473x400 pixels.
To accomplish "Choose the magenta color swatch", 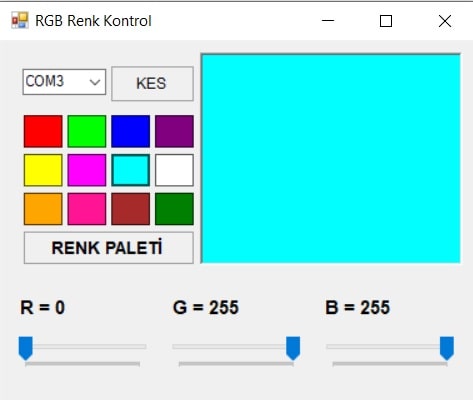I will [87, 170].
